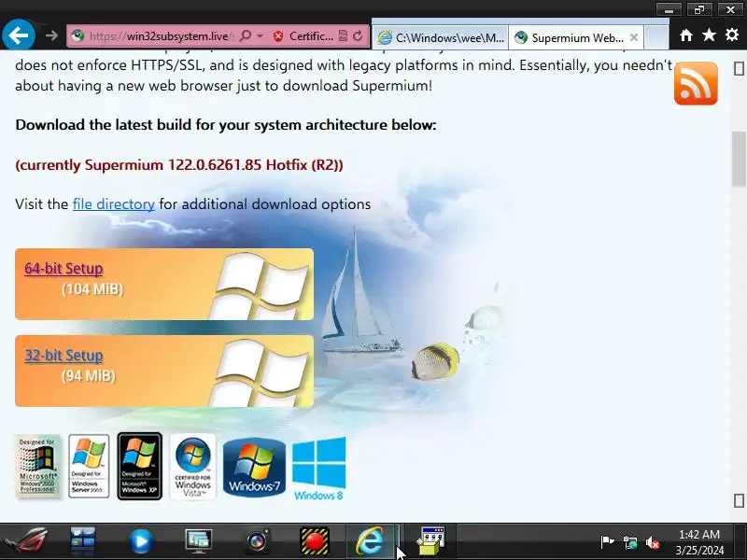This screenshot has width=747, height=560.
Task: Click the Windows 2000 Professional badge
Action: [37, 466]
